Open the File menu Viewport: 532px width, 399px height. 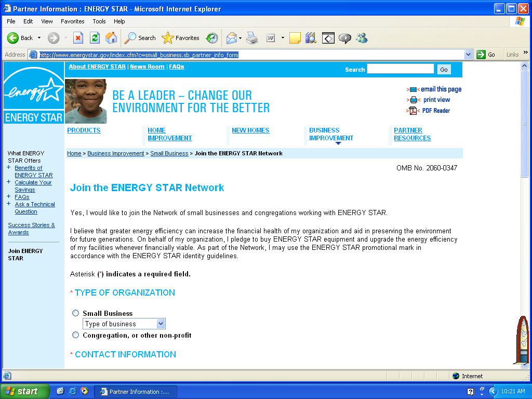coord(11,21)
